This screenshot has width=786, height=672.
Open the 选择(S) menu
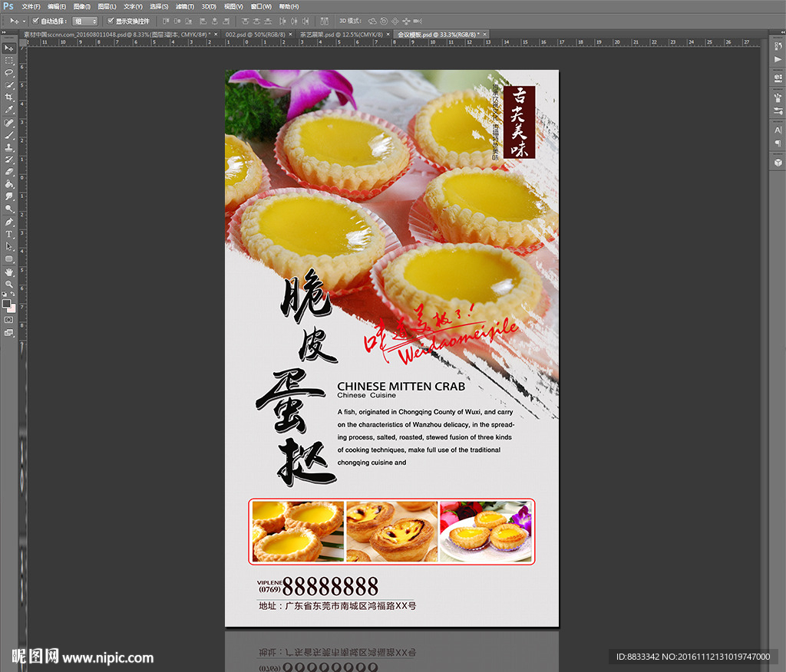(x=159, y=6)
